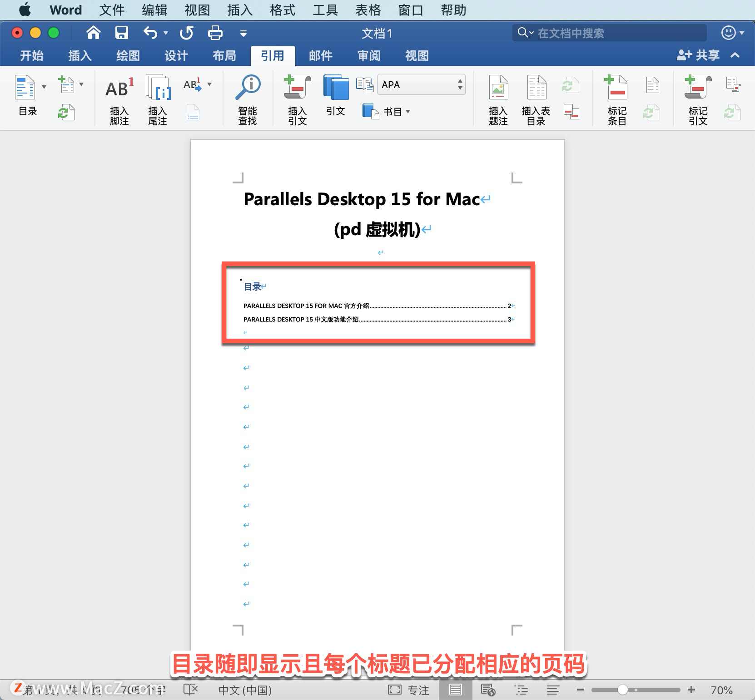Click the zoom slider handle
This screenshot has width=755, height=700.
pos(623,690)
